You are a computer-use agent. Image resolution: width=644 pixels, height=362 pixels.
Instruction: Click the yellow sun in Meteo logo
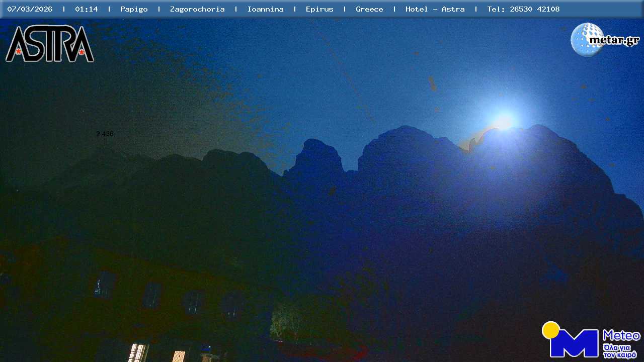click(551, 330)
